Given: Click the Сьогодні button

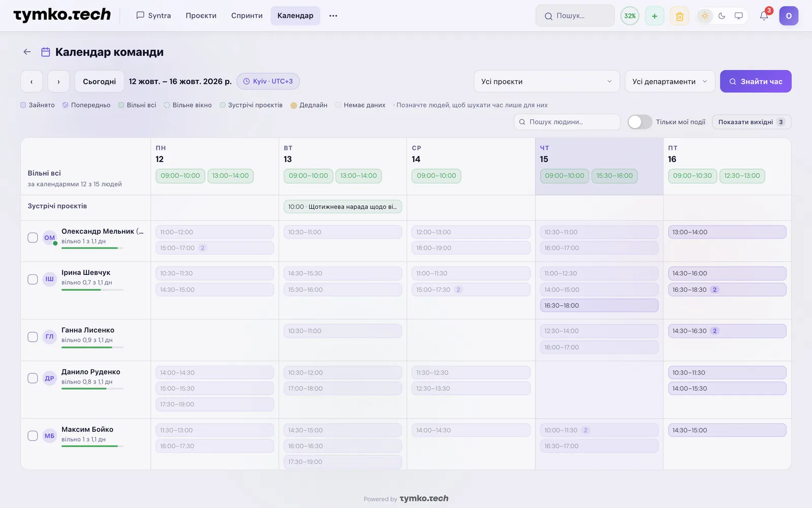Looking at the screenshot, I should [99, 81].
